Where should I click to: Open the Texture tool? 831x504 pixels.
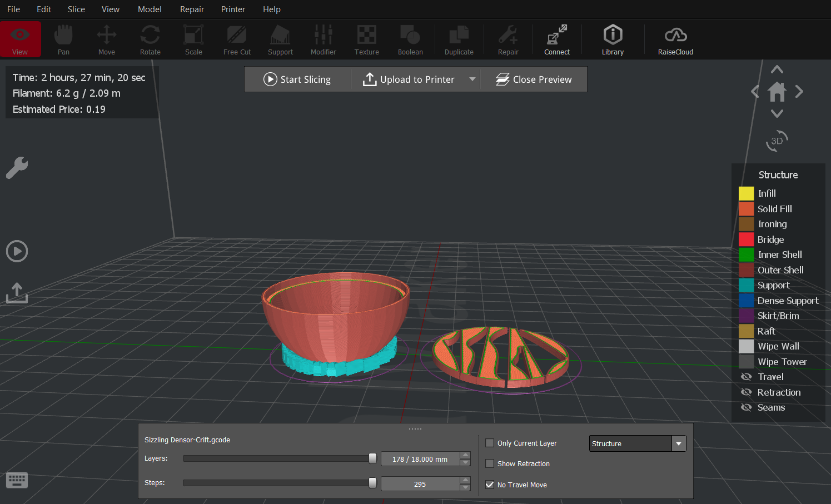367,39
